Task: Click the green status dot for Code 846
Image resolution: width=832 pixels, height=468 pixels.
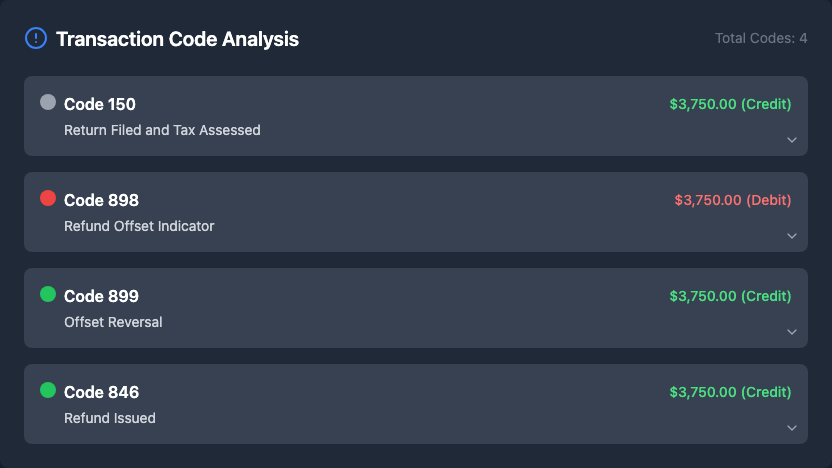Action: pos(48,390)
